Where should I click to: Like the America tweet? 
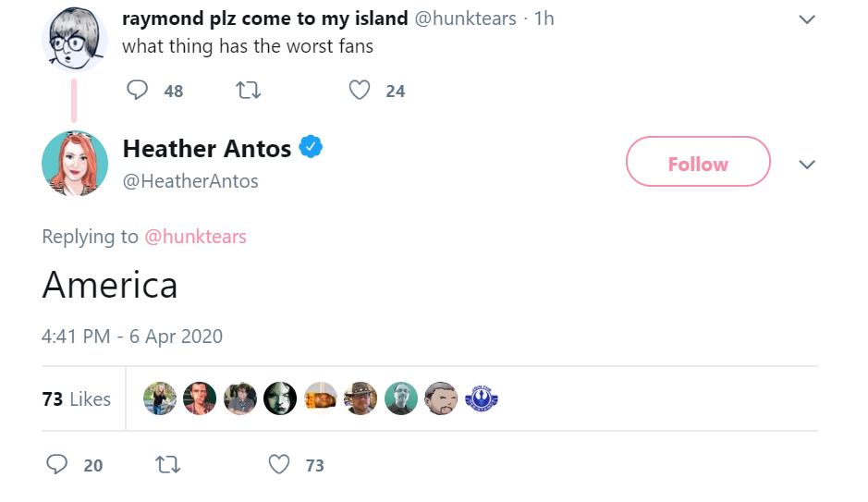pyautogui.click(x=279, y=464)
